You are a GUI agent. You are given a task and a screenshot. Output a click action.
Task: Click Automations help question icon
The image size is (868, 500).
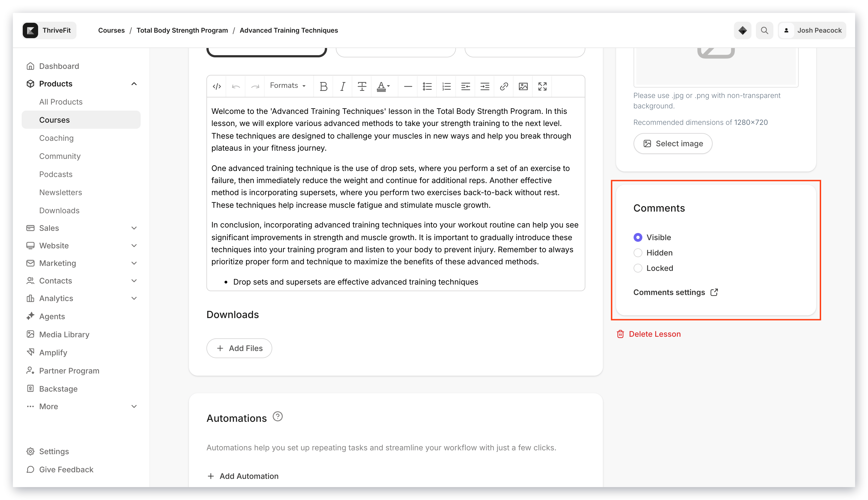277,417
